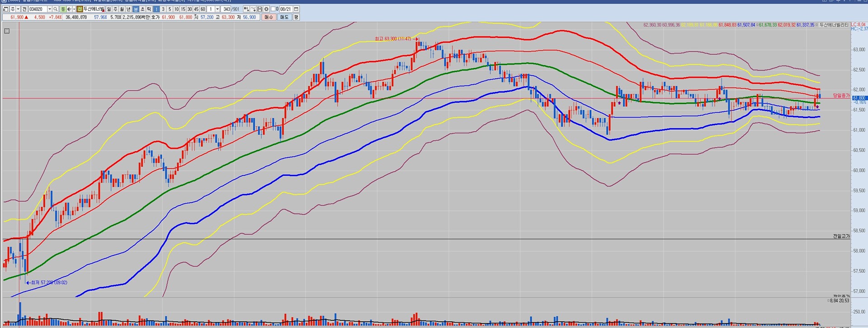Open the calendar date picker icon
Image resolution: width=868 pixels, height=328 pixels.
(296, 9)
